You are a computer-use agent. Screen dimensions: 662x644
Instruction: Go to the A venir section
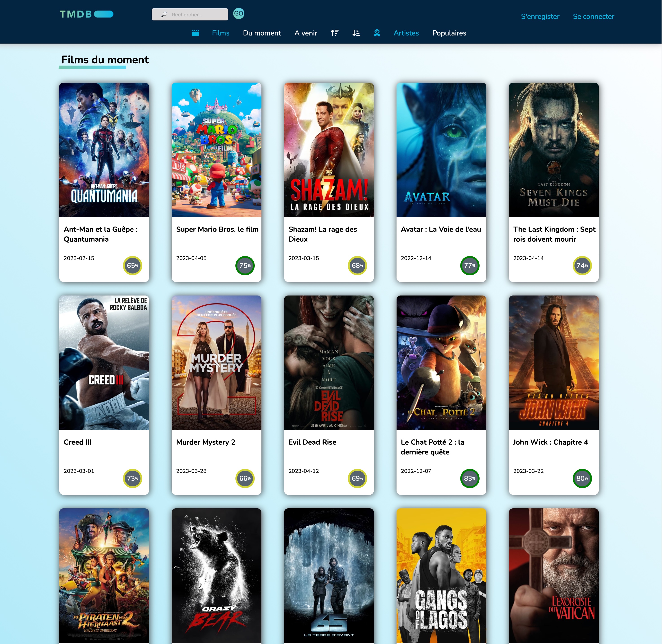(306, 33)
